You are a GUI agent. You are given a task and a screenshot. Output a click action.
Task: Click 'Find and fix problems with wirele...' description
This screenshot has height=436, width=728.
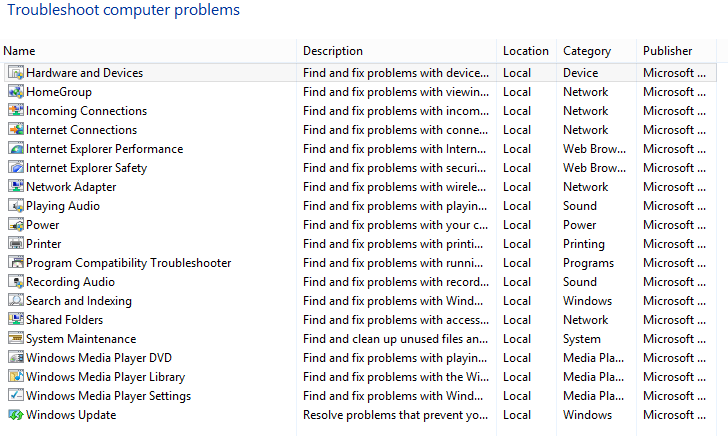pos(395,187)
